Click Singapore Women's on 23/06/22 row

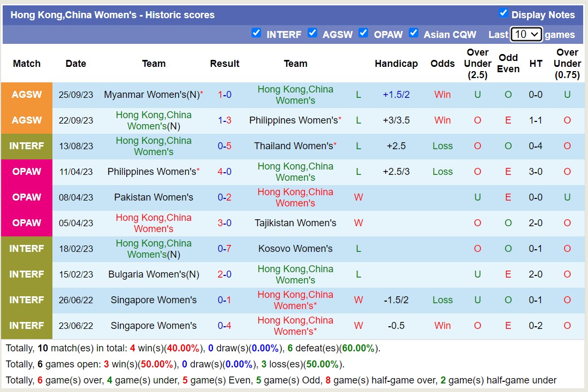tap(154, 326)
